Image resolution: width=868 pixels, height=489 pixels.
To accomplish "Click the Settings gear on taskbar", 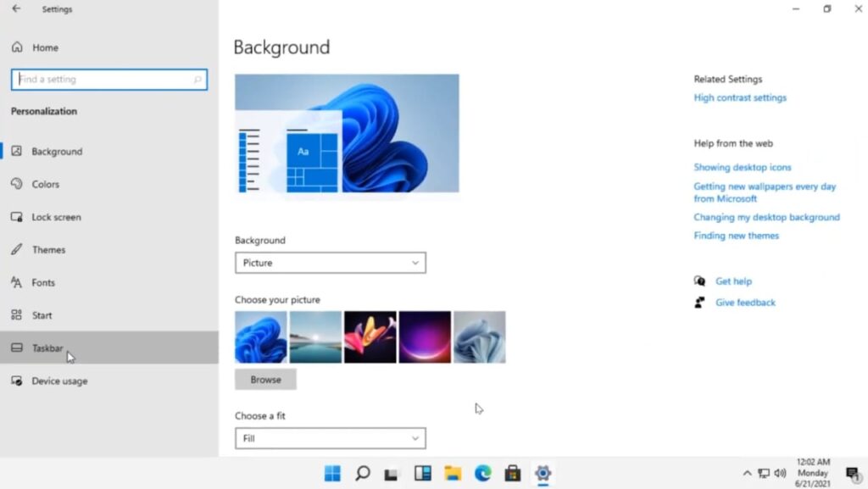I will pos(543,473).
